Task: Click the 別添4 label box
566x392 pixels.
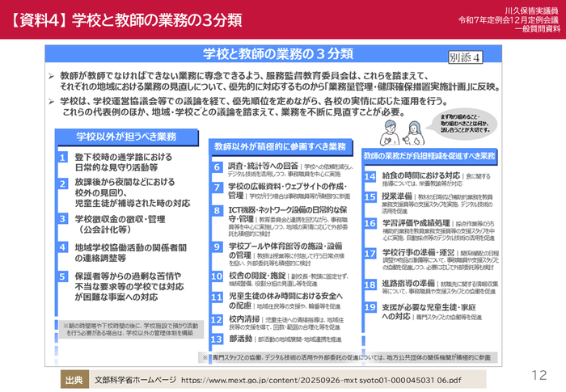Action: tap(465, 57)
